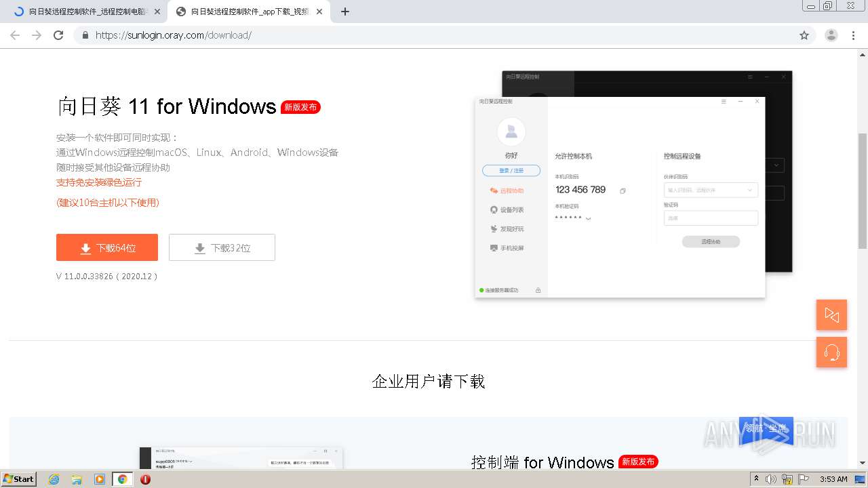
Task: Download the 32-bit version (下载32位)
Action: (x=222, y=247)
